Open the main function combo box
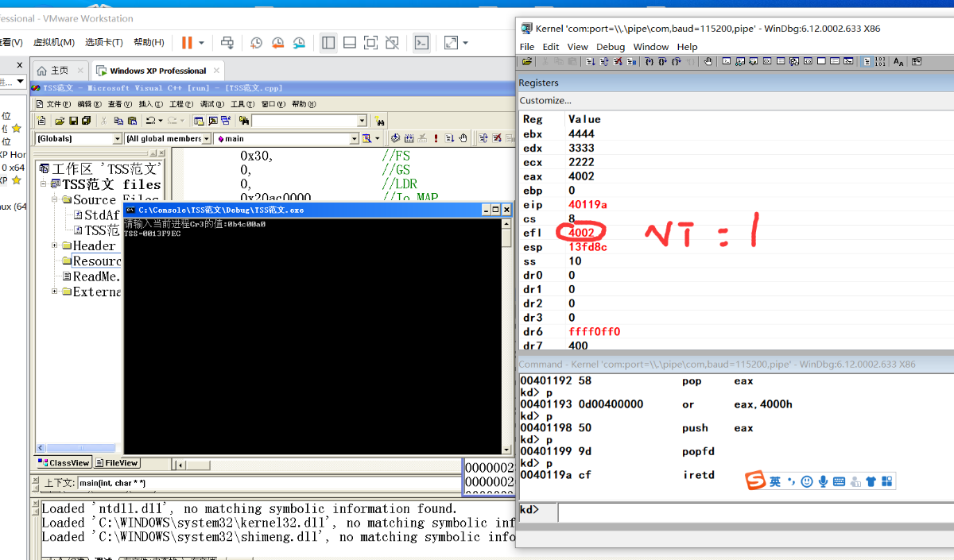954x560 pixels. tap(287, 138)
